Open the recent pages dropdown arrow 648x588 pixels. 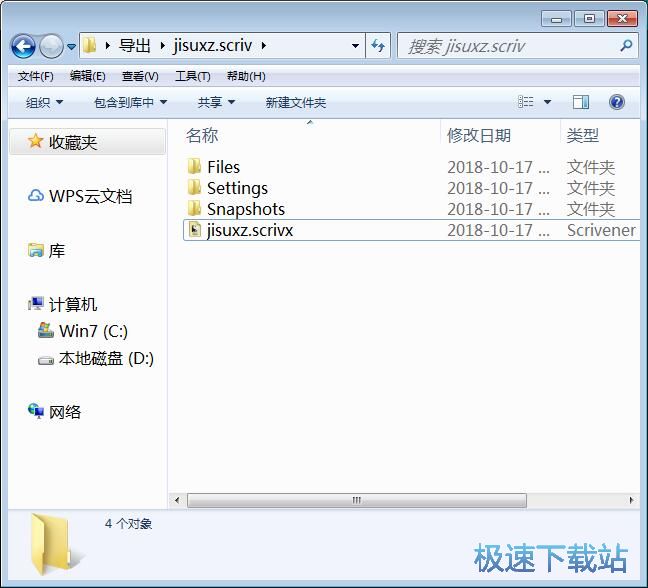coord(71,47)
